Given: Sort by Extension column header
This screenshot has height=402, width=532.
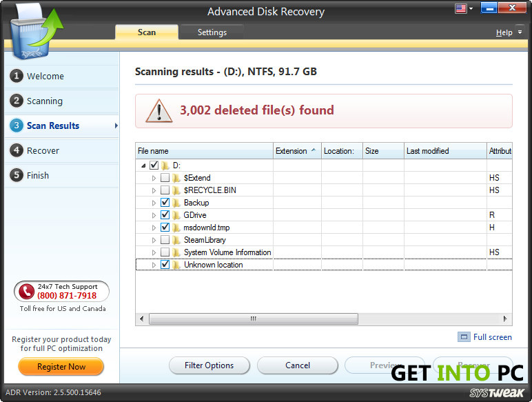Looking at the screenshot, I should point(297,151).
